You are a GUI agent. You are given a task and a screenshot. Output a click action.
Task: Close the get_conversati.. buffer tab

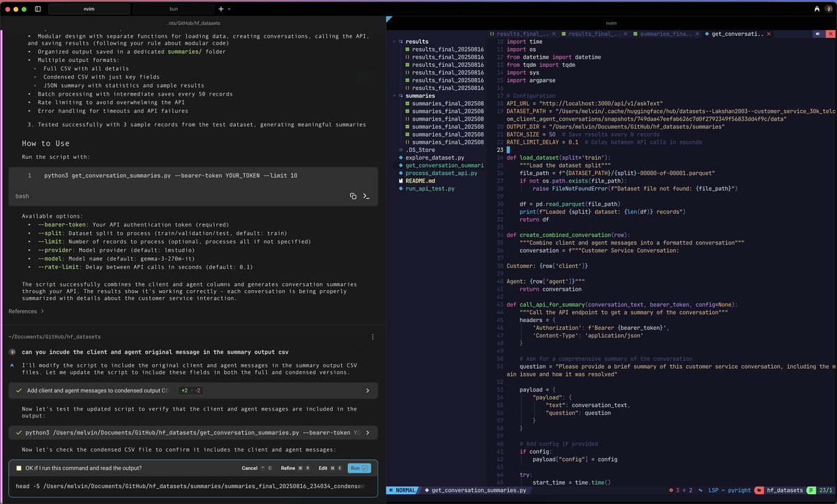[x=768, y=33]
